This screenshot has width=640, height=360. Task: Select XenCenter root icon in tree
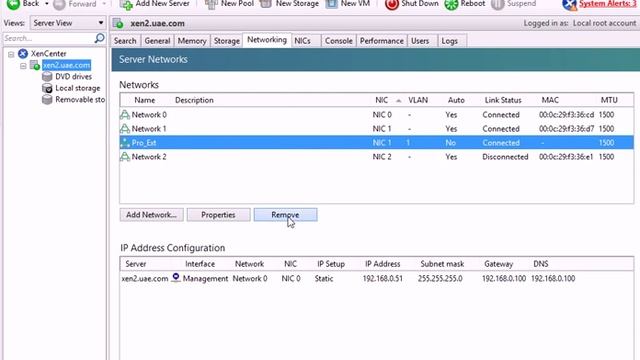[23, 53]
